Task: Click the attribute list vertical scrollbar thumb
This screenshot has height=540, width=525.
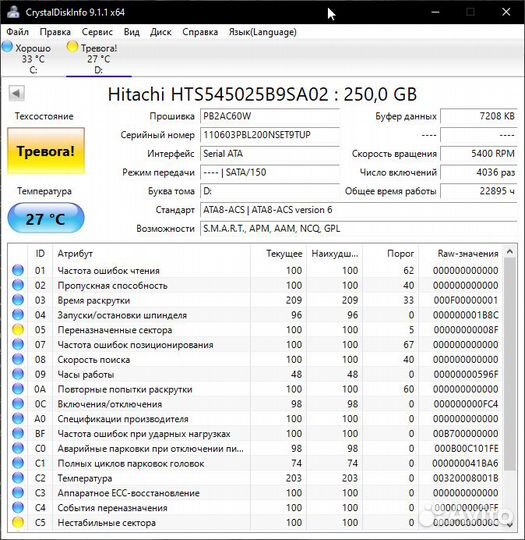Action: pos(509,364)
